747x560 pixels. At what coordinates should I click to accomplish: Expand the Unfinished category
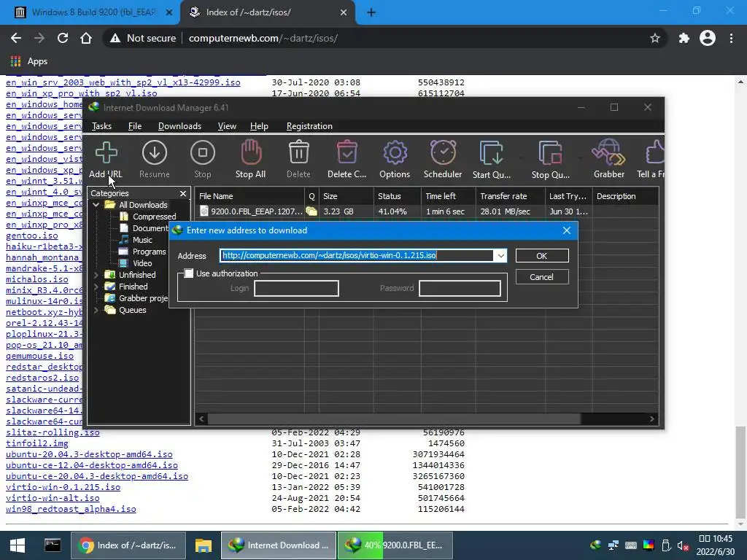point(96,275)
